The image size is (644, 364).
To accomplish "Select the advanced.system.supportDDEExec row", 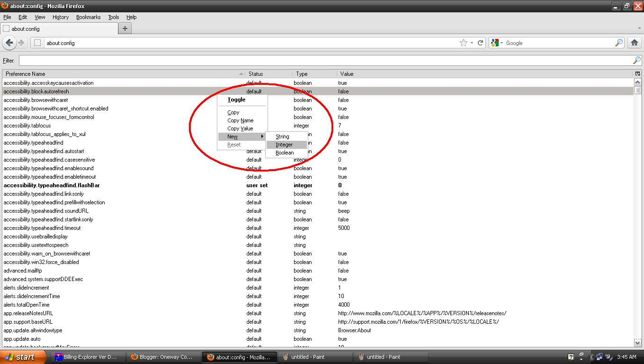I will click(x=318, y=279).
